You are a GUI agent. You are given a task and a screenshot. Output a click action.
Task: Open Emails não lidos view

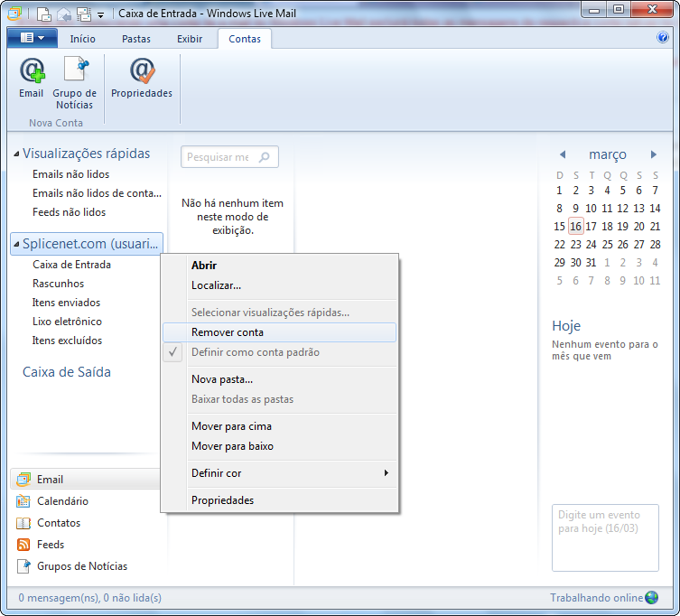point(70,174)
